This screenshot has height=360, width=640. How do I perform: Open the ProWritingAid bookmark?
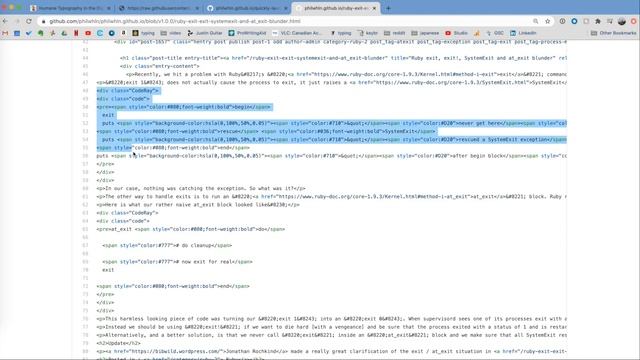247,33
